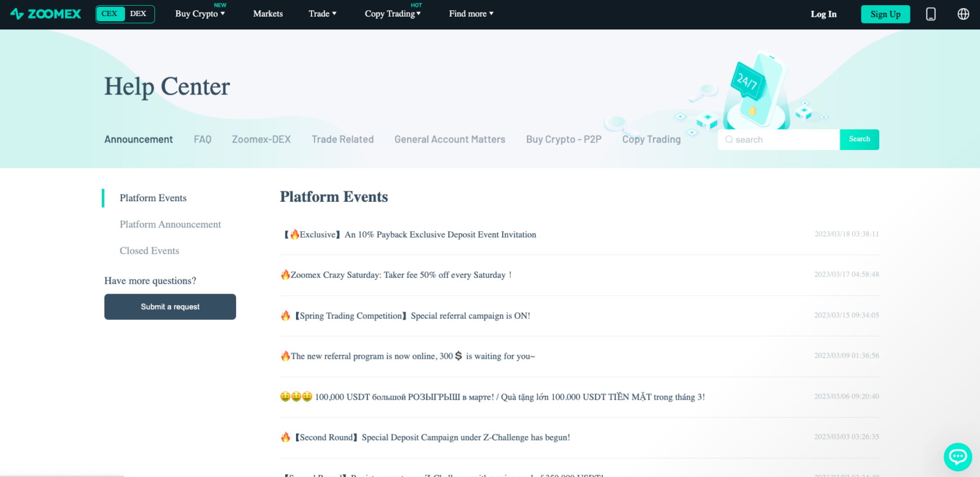Select the Announcement tab
Image resolution: width=980 pixels, height=477 pixels.
pos(138,139)
